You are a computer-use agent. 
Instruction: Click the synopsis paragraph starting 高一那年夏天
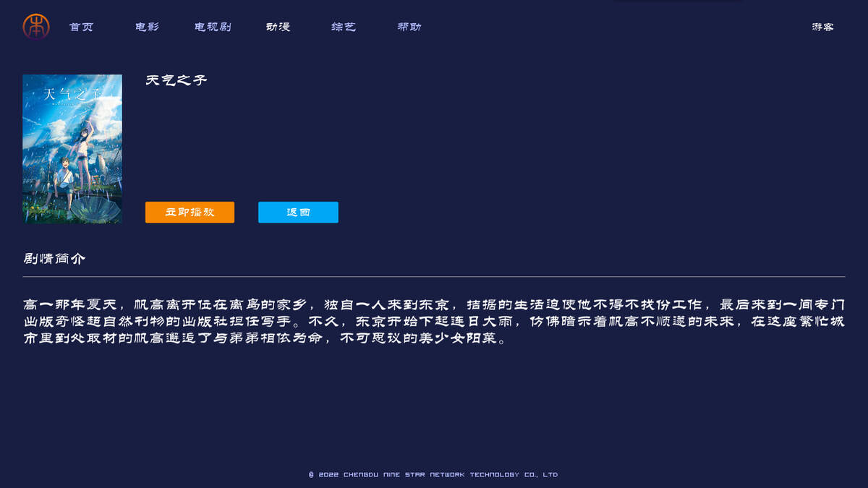coord(434,322)
